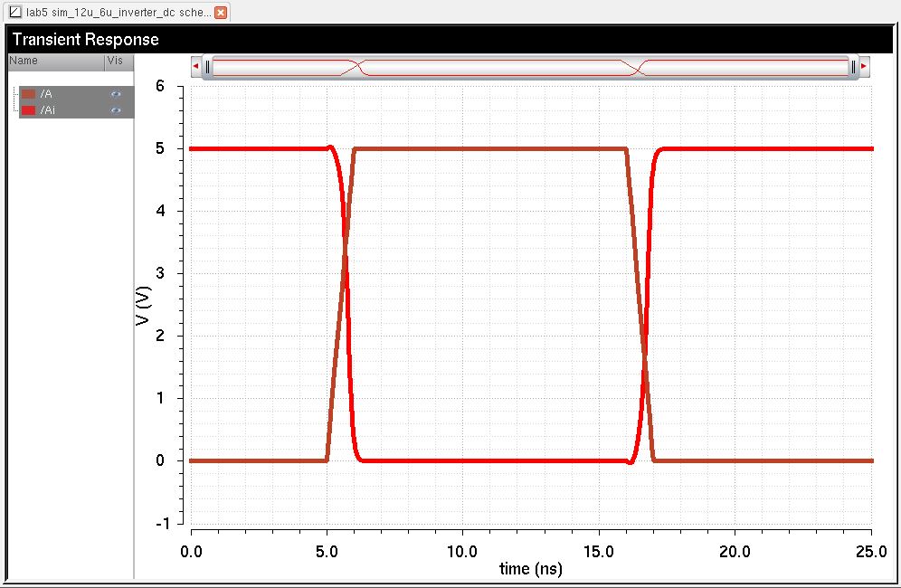The width and height of the screenshot is (901, 588).
Task: Click the 25.0 tick on time axis
Action: (x=871, y=552)
